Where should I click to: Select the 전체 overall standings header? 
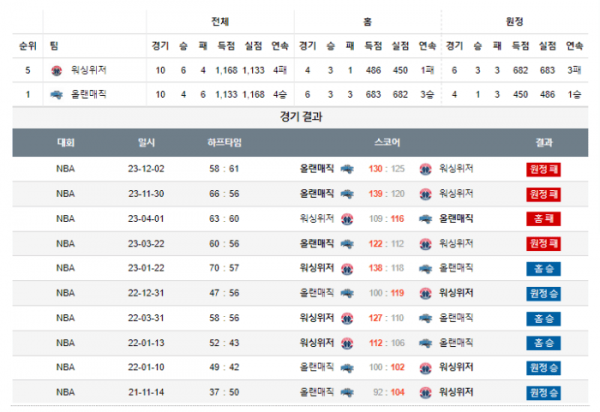(220, 21)
